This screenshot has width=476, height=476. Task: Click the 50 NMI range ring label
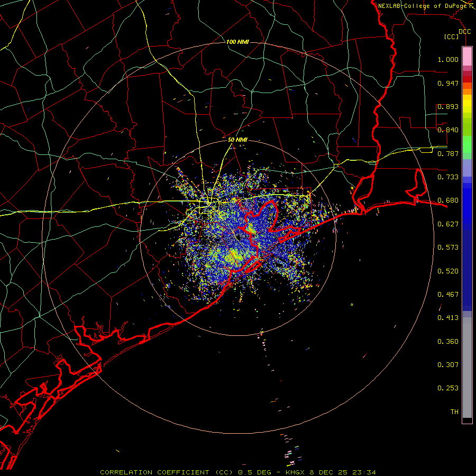237,140
